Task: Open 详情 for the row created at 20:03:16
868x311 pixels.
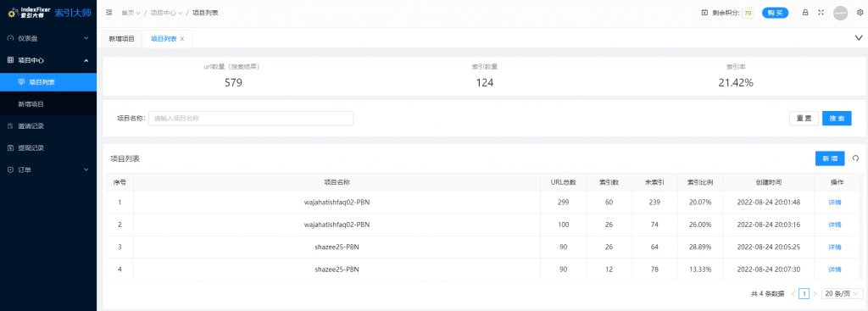Action: [x=835, y=225]
